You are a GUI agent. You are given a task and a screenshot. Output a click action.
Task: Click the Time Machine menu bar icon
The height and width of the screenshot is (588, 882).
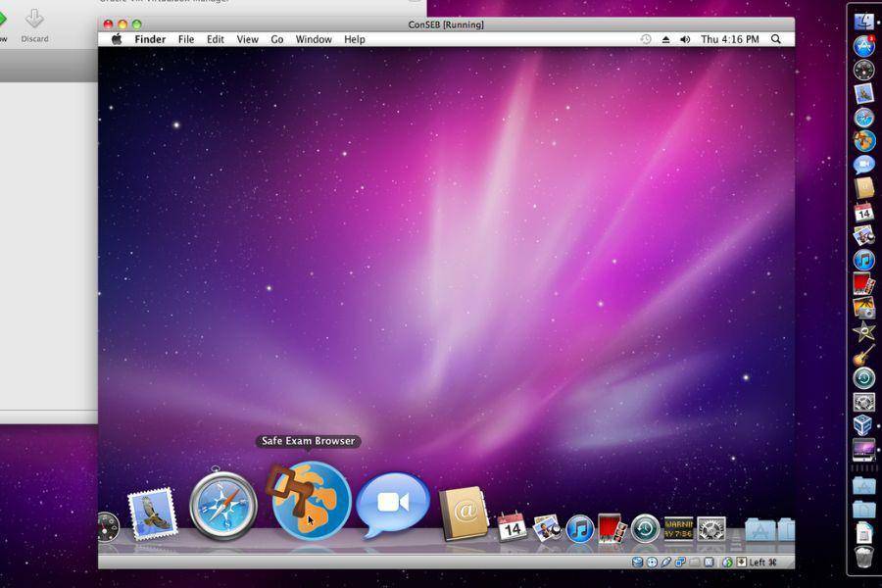646,39
